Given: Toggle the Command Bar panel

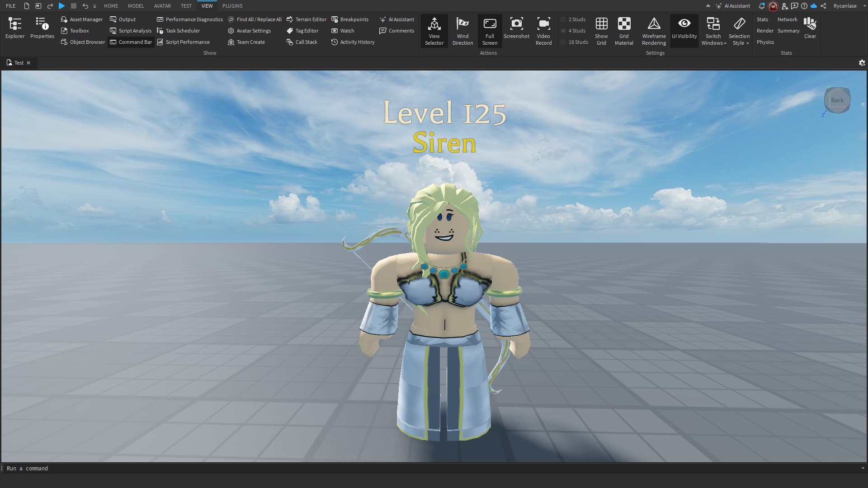Looking at the screenshot, I should point(131,42).
